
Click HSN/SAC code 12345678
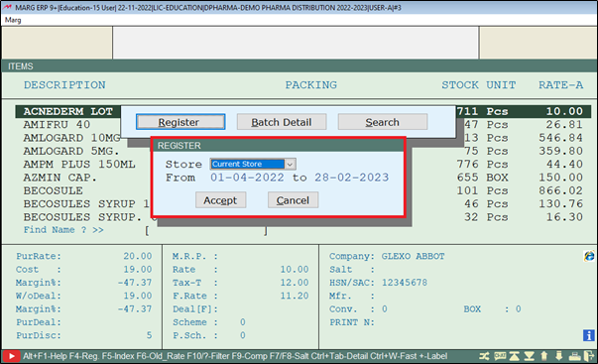[x=405, y=283]
